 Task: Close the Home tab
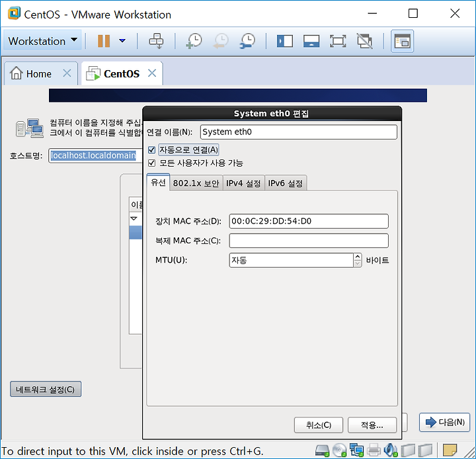tap(67, 73)
